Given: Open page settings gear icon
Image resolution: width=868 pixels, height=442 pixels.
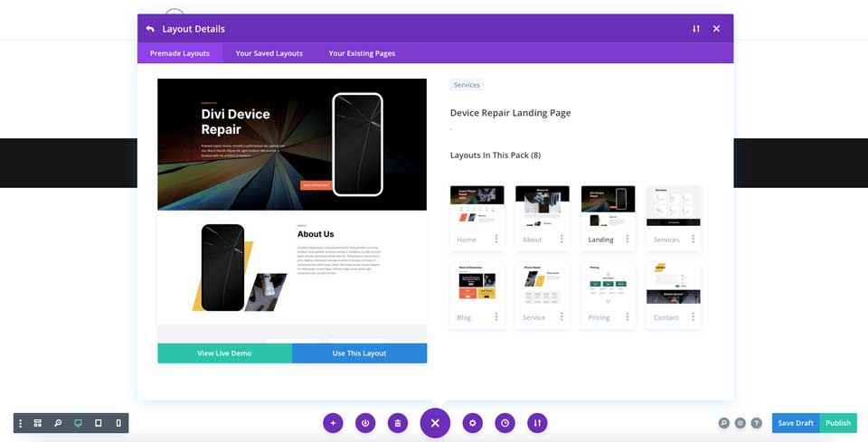Looking at the screenshot, I should pos(473,423).
